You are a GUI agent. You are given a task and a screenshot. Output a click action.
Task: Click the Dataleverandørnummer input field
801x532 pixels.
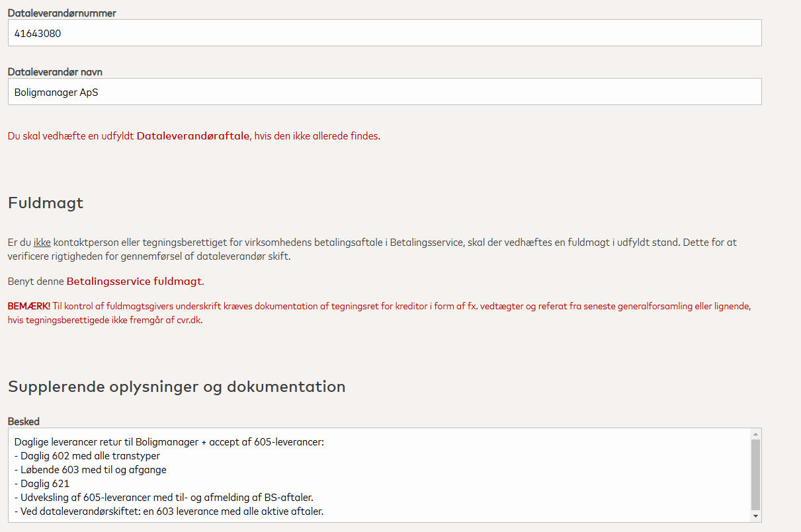pyautogui.click(x=384, y=33)
